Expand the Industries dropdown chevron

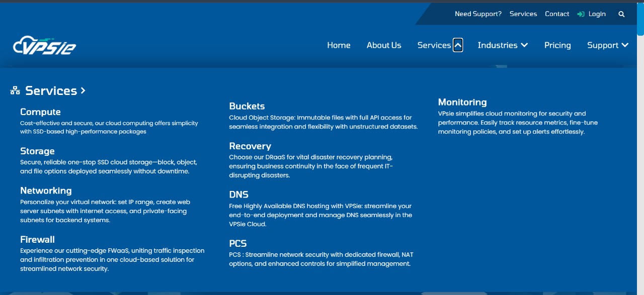pyautogui.click(x=524, y=45)
